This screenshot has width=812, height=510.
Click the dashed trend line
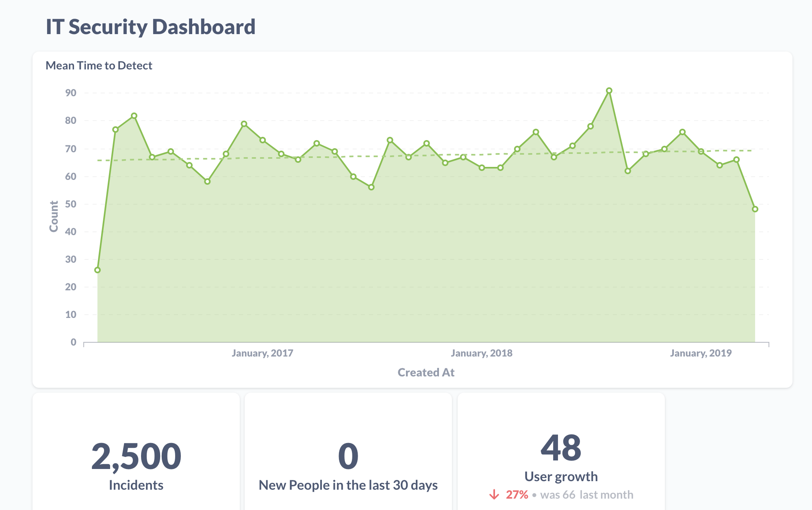pos(426,156)
